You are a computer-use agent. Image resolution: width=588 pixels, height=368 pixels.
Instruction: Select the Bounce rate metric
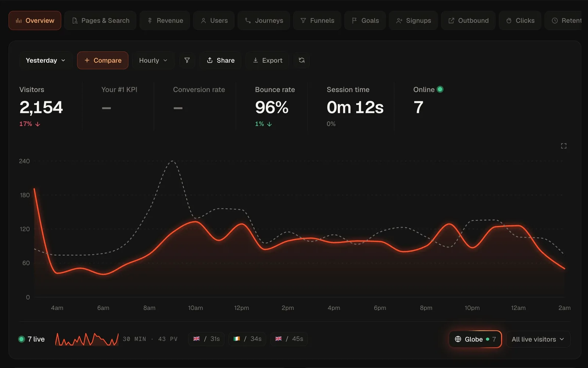coord(275,107)
